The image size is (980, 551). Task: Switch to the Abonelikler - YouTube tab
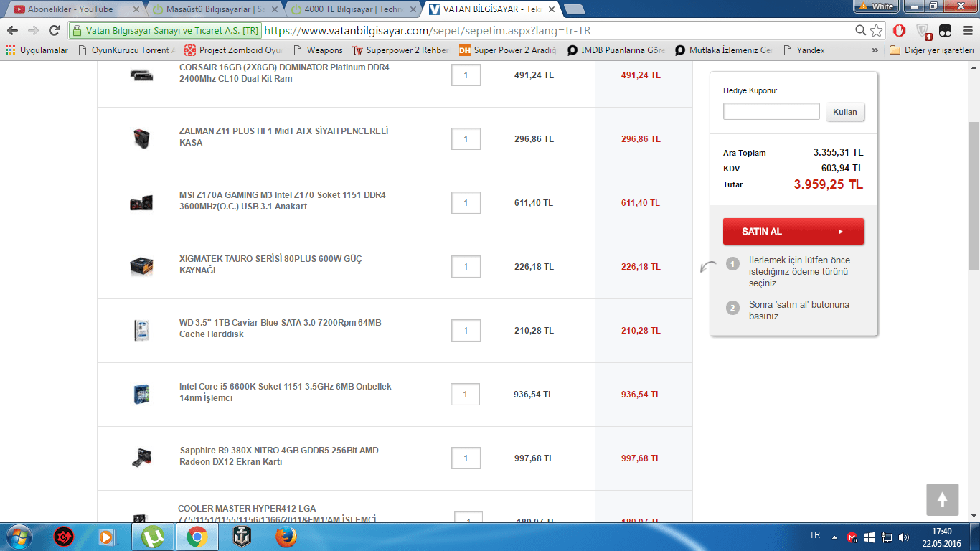(75, 9)
